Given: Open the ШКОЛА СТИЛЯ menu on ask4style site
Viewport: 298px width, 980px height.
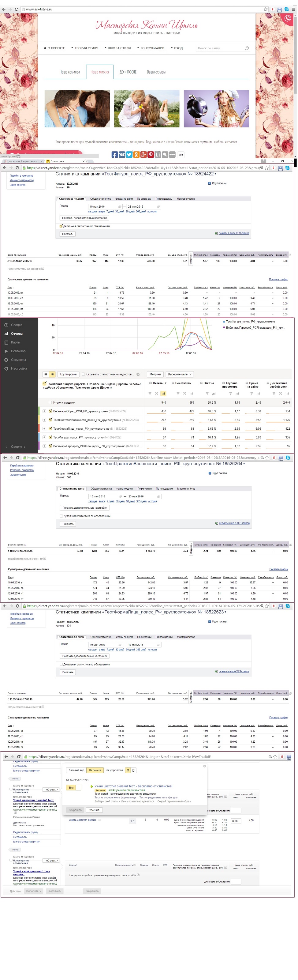Looking at the screenshot, I should 117,48.
